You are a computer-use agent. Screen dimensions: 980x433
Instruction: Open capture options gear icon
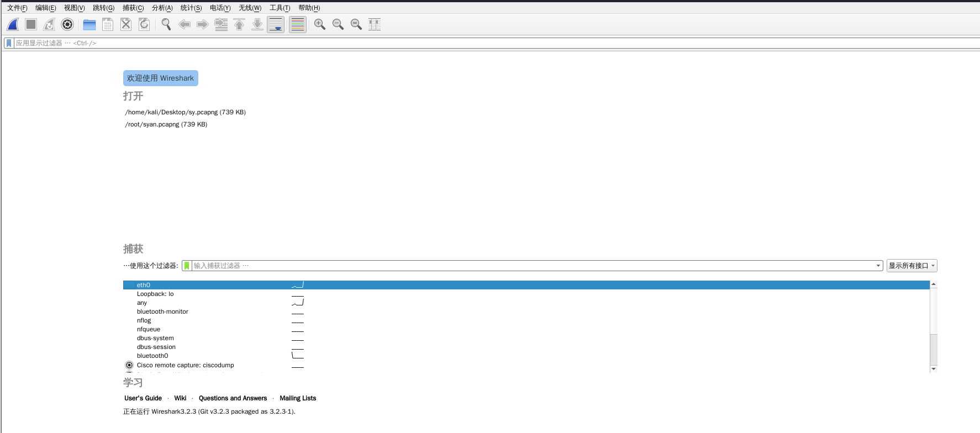coord(67,24)
